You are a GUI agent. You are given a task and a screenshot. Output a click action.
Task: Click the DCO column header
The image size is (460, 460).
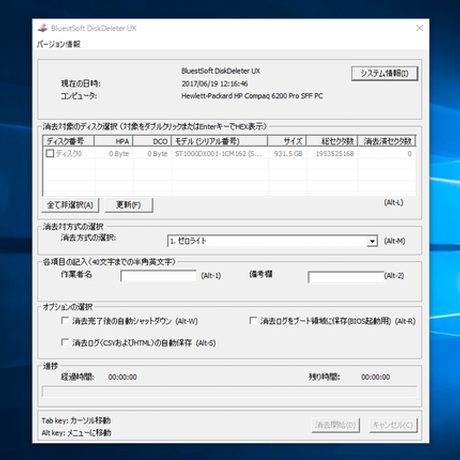coord(152,141)
